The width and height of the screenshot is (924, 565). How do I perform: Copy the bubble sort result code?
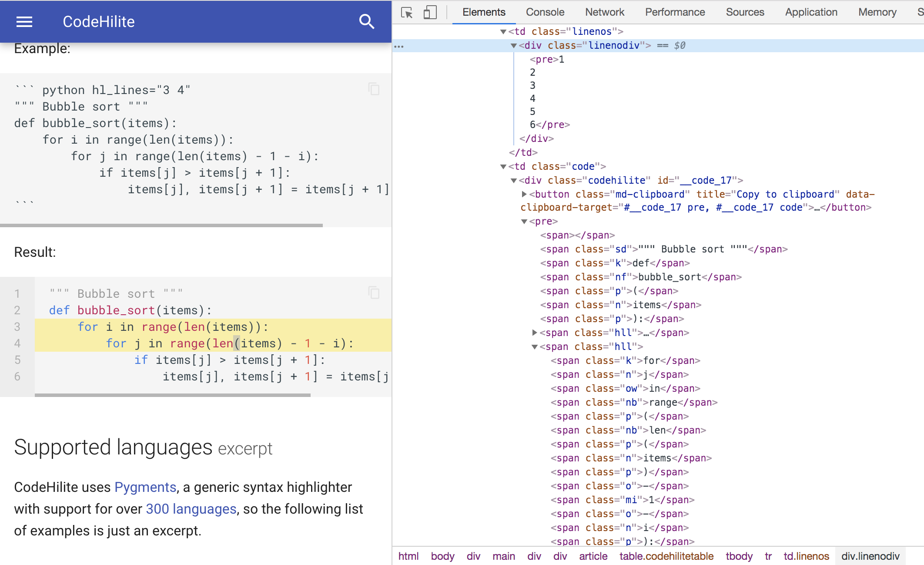tap(374, 293)
